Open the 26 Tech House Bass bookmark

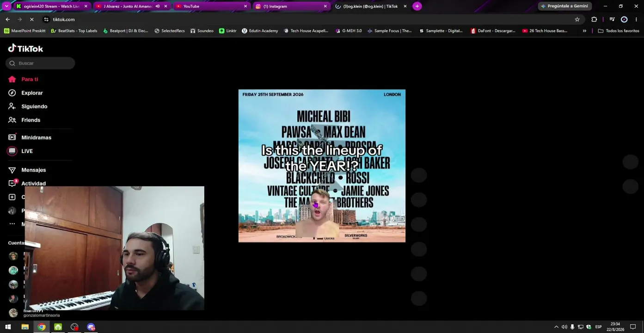(545, 31)
